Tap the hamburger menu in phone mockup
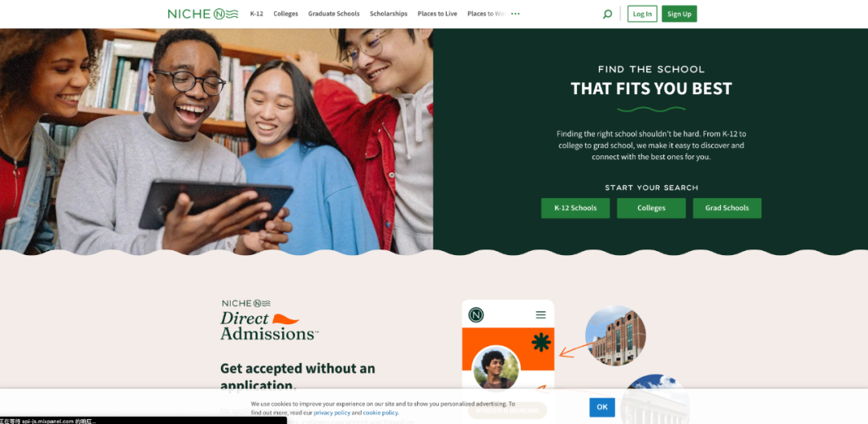 (x=541, y=315)
